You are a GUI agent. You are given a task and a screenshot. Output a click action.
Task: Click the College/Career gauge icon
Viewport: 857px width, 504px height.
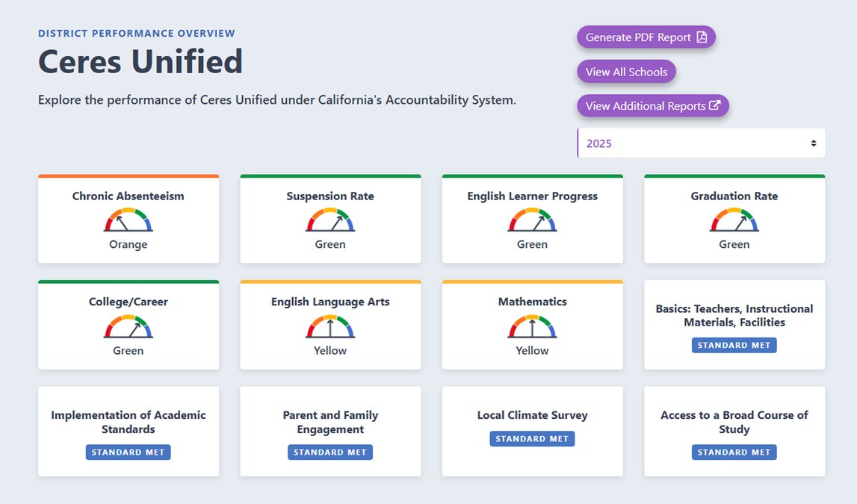[129, 326]
